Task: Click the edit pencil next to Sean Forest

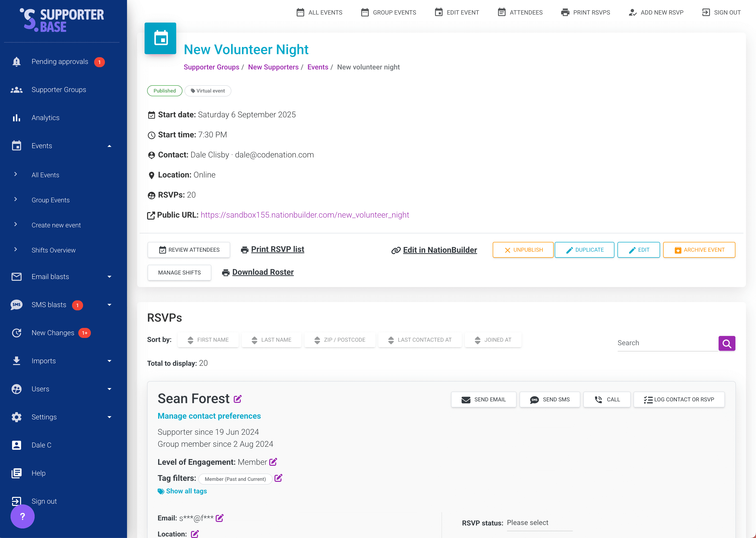Action: 237,399
